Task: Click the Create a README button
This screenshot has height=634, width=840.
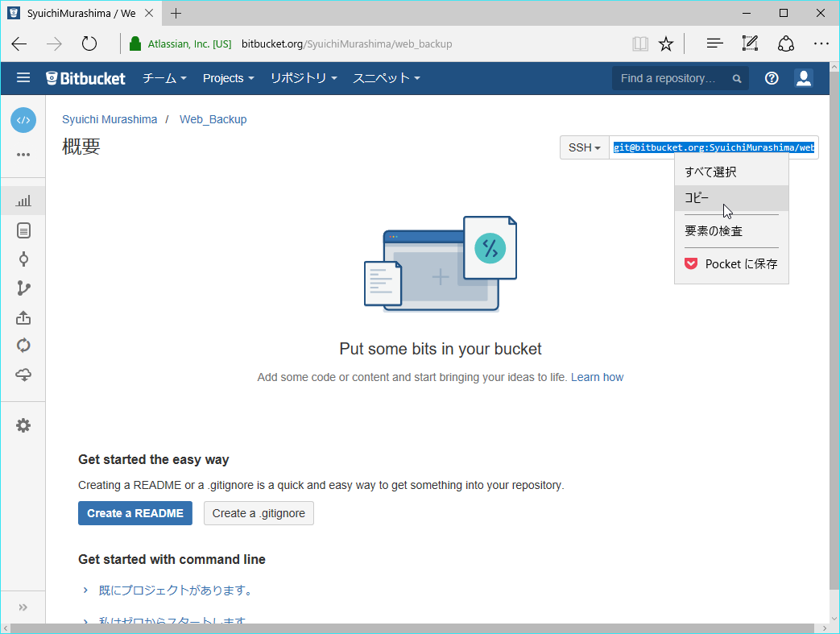Action: (135, 513)
